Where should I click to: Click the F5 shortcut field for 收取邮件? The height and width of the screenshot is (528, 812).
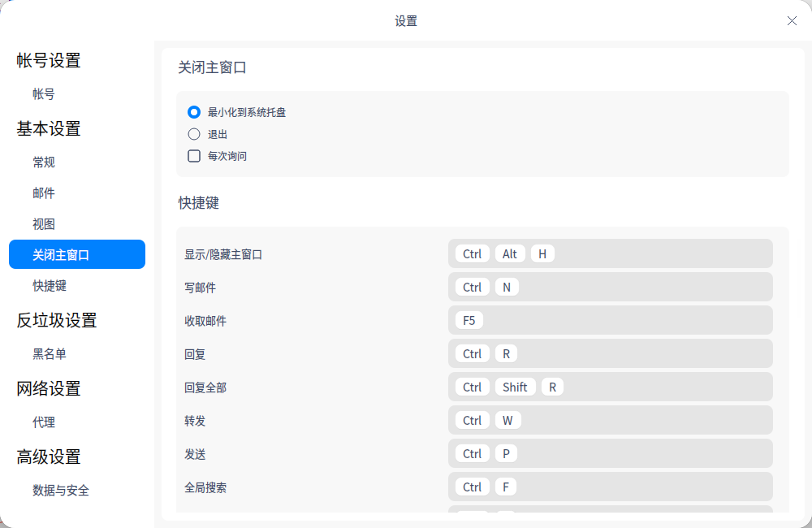tap(610, 320)
